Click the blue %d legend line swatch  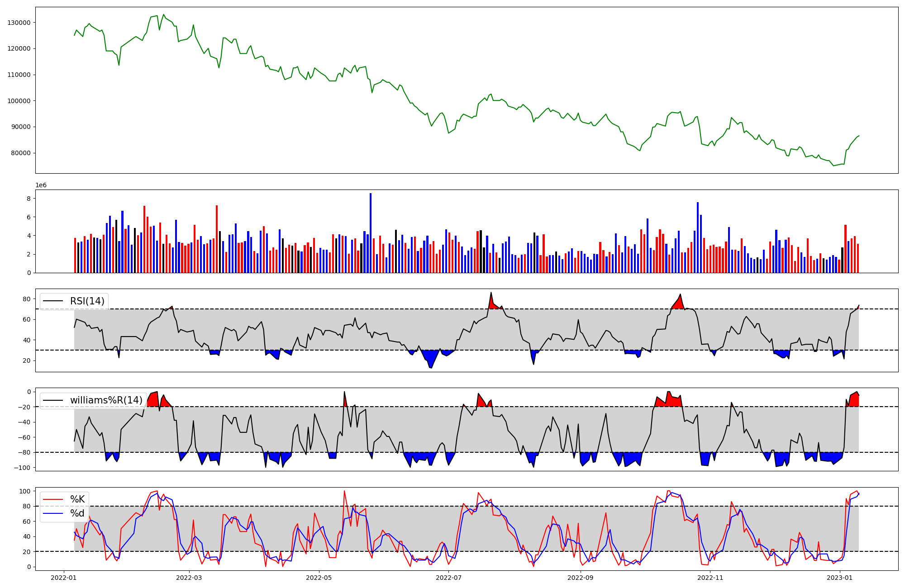pos(53,513)
